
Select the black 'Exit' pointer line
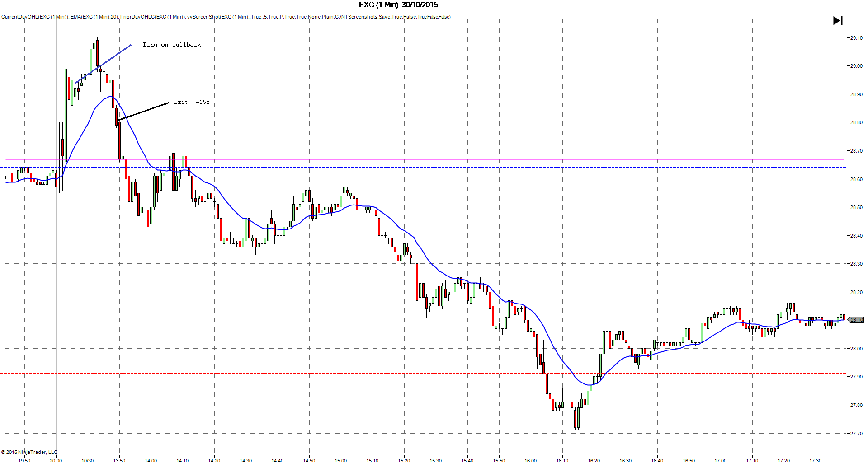(x=143, y=112)
